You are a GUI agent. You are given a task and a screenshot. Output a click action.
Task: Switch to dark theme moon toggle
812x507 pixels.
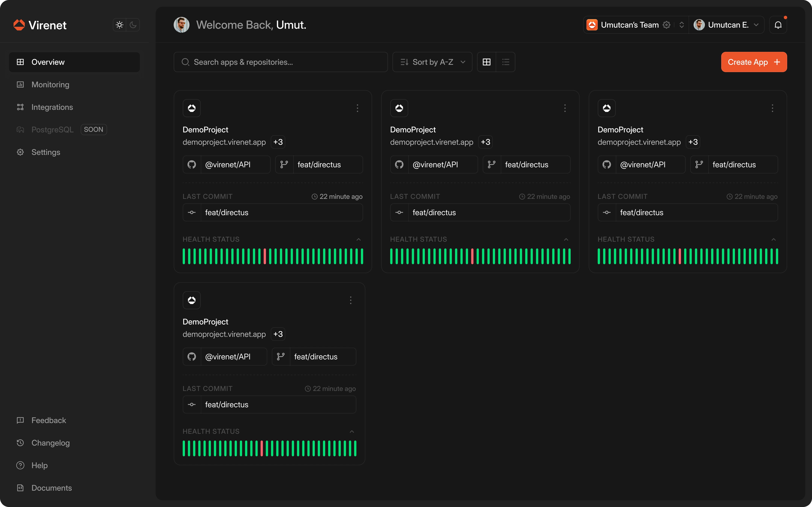click(133, 25)
